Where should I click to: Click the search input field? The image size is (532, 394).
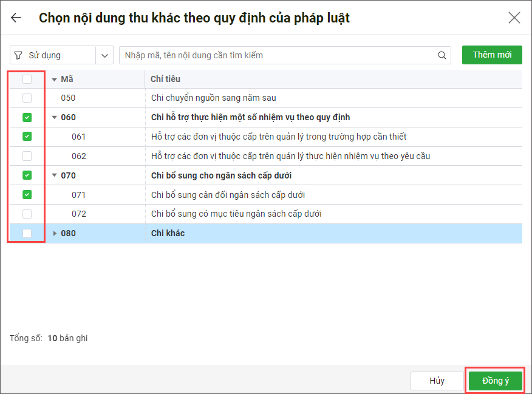click(279, 55)
